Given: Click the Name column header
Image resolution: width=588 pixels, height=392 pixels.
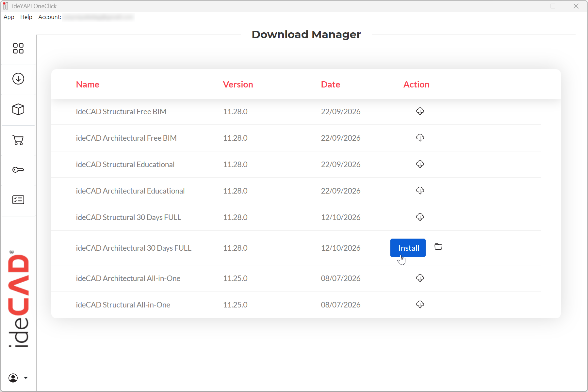Looking at the screenshot, I should point(88,85).
